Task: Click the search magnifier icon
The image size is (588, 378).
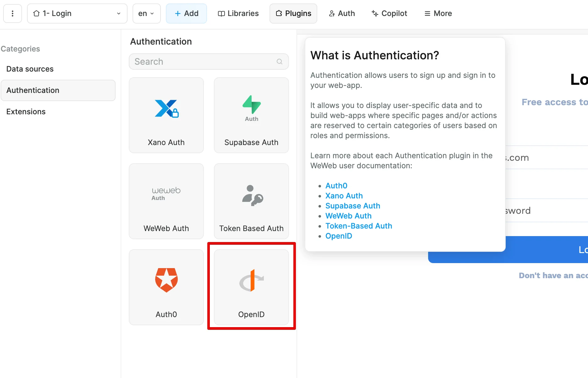Action: pyautogui.click(x=279, y=62)
